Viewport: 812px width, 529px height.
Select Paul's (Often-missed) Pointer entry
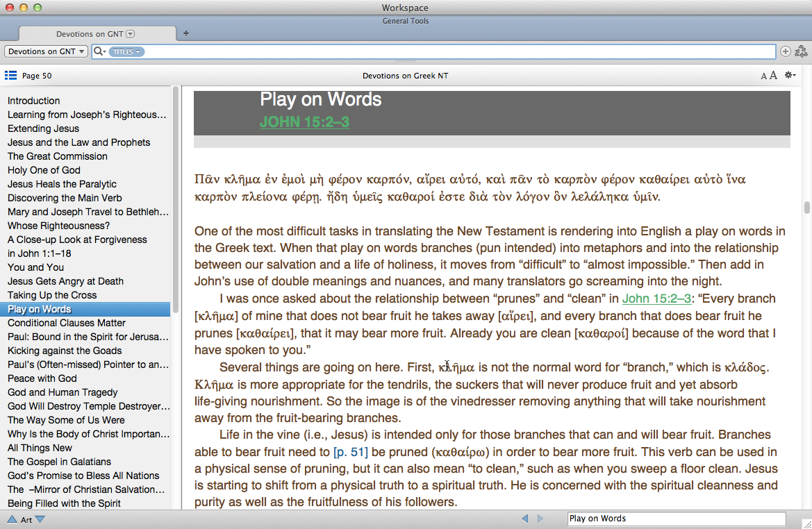click(x=88, y=364)
